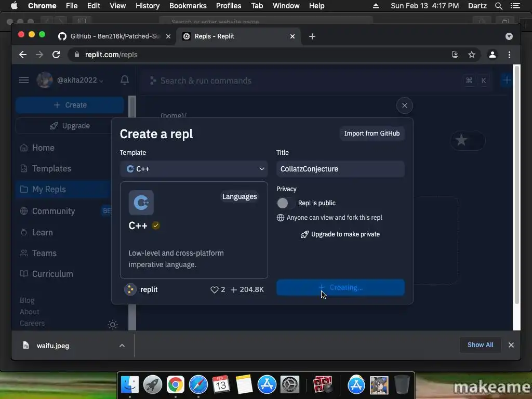This screenshot has height=399, width=532.
Task: Close the Create a repl dialog
Action: (x=404, y=105)
